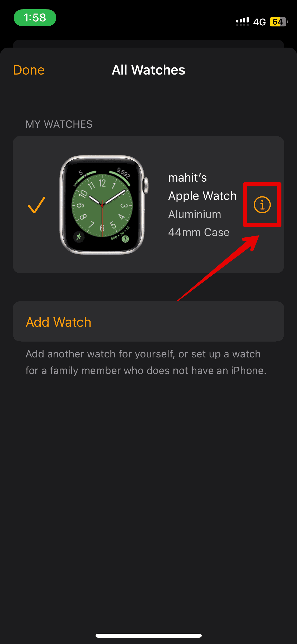Tap the MY WATCHES section header
Viewport: 297px width, 644px height.
(59, 124)
